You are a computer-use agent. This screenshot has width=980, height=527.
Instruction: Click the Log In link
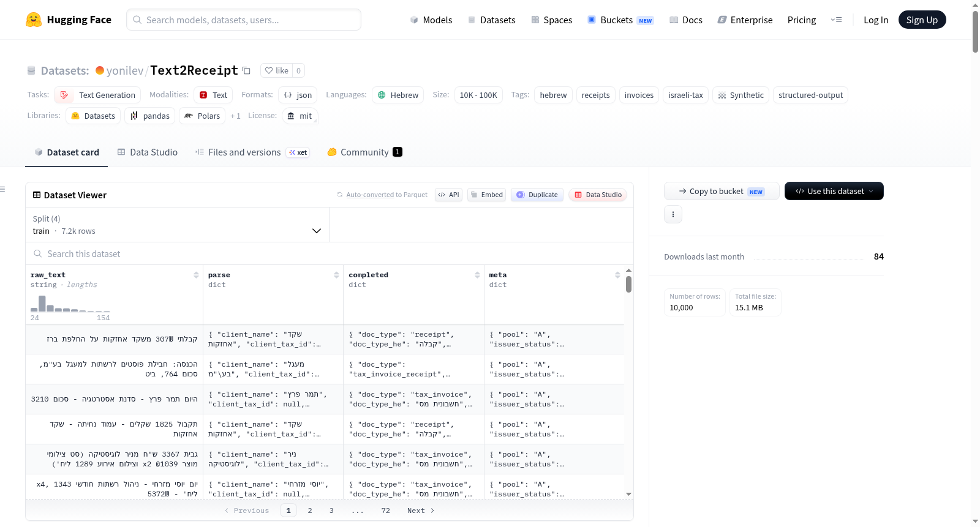coord(876,20)
